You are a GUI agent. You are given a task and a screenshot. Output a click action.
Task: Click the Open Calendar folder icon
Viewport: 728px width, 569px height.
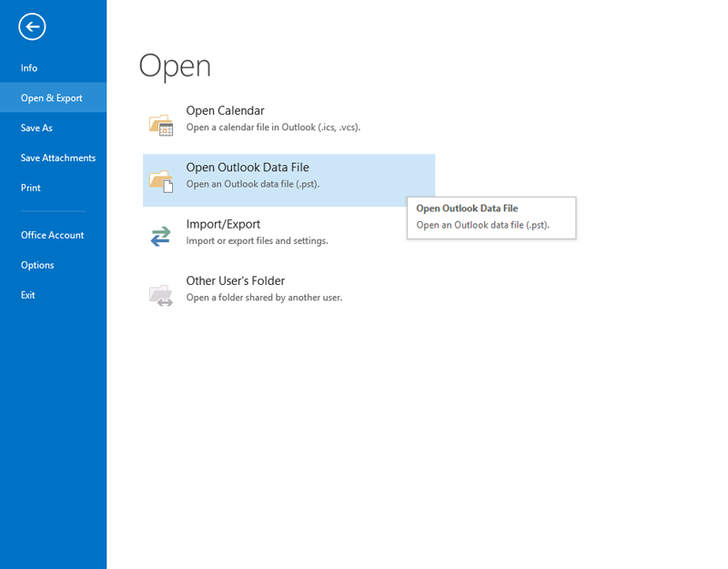click(x=161, y=125)
